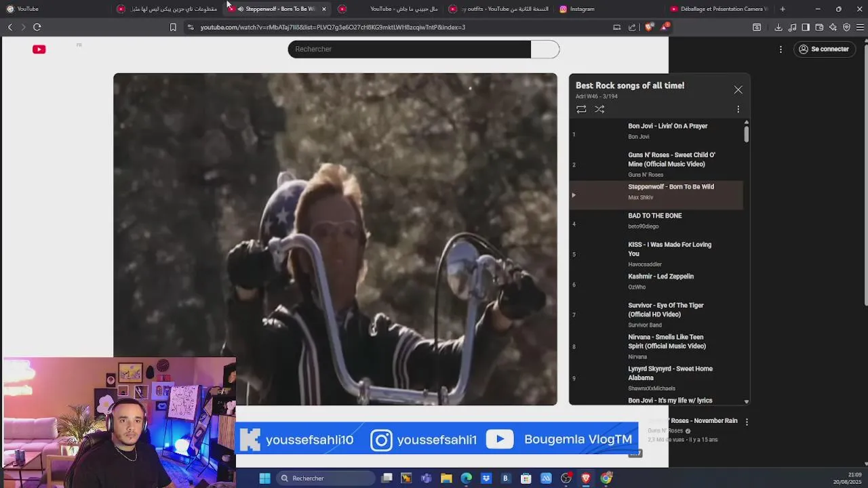
Task: Close the Best Rock songs playlist panel
Action: point(738,89)
